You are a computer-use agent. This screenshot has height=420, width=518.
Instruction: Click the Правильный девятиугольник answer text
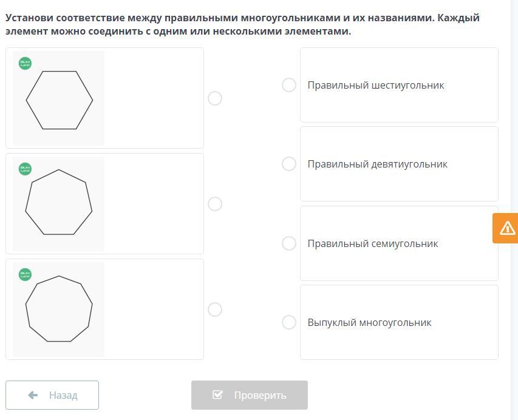(x=377, y=164)
